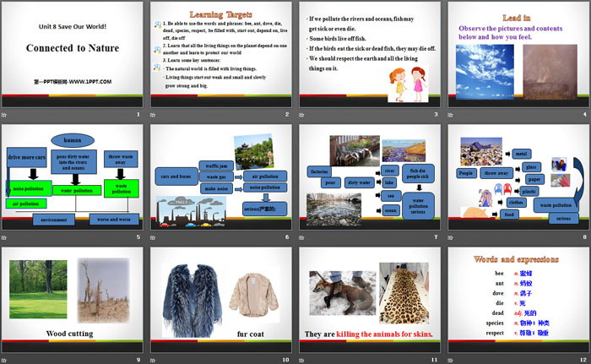Select the 'Wood cutting' slide thumbnail
Viewport: 591px width, 364px height.
point(72,300)
